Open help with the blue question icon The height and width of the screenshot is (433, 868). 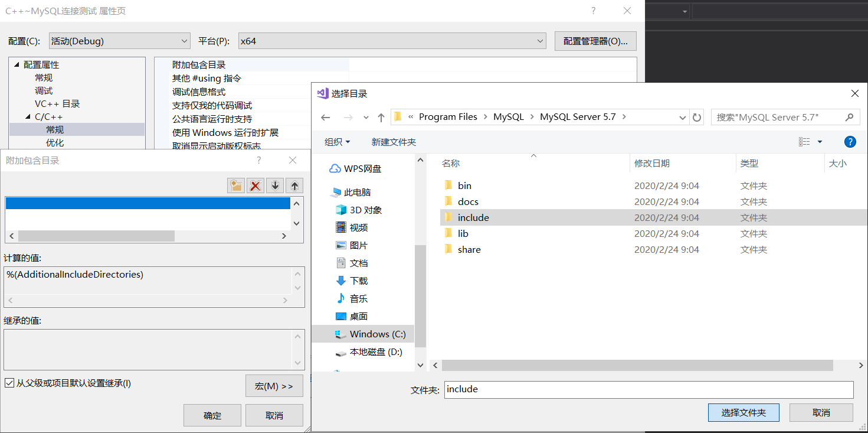pos(850,142)
